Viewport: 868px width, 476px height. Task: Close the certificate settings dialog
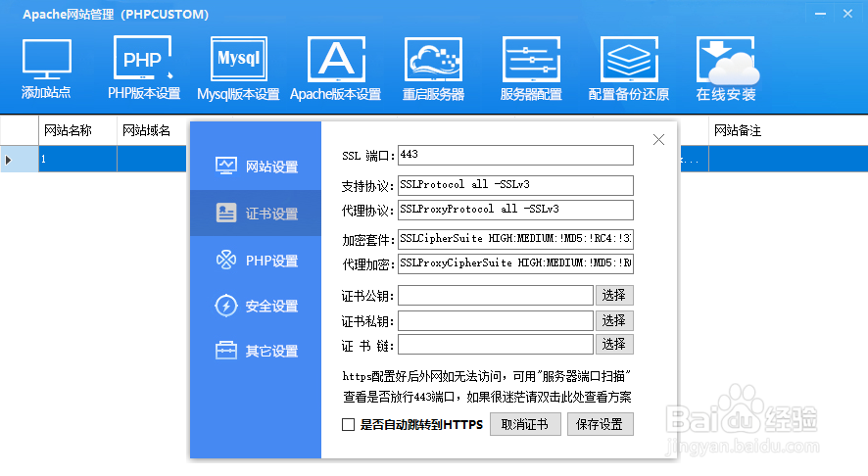658,139
